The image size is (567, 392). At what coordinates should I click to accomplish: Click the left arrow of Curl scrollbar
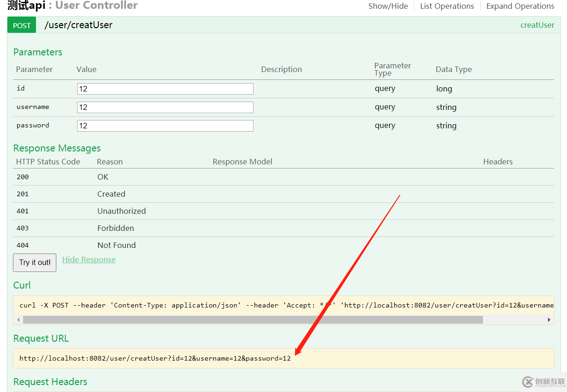[18, 320]
